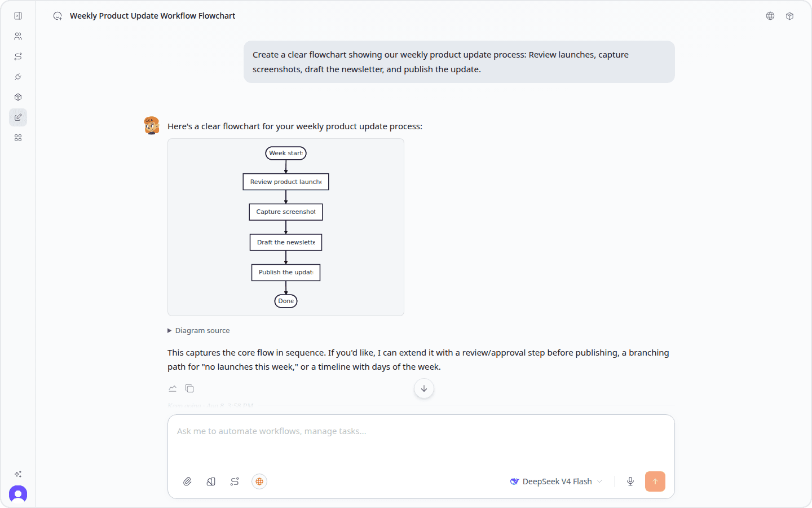Open the DeepSeek V4 Flash model dropdown

(x=557, y=481)
